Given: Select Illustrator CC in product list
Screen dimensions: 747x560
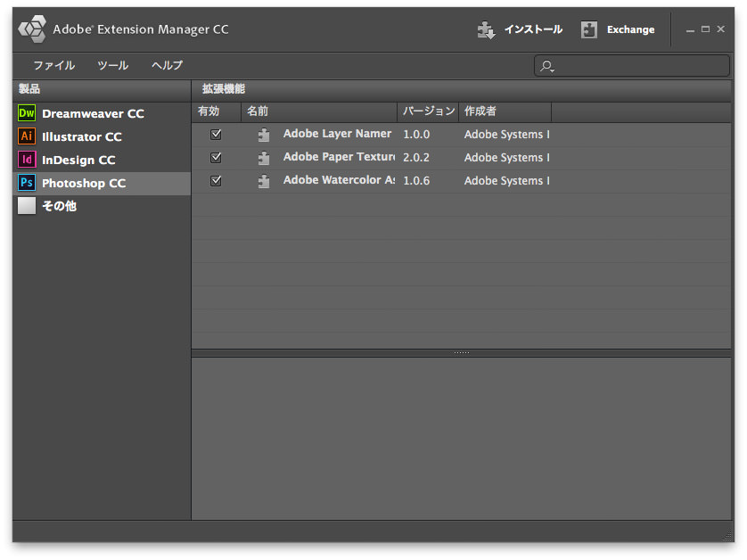Looking at the screenshot, I should point(102,136).
